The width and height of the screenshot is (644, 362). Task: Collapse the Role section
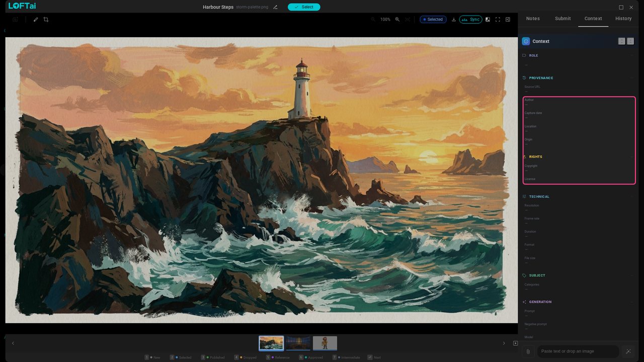(x=632, y=55)
